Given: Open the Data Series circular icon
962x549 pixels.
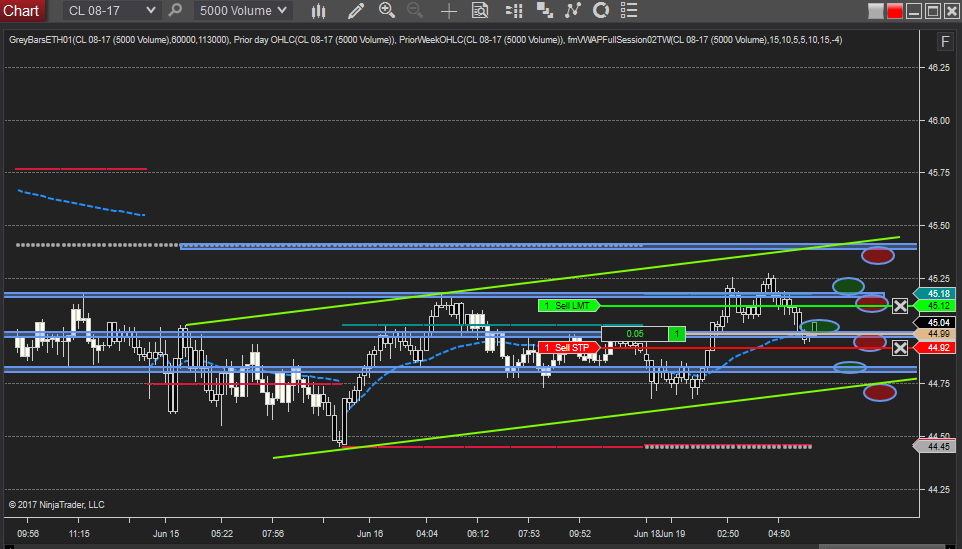Looking at the screenshot, I should click(x=601, y=10).
